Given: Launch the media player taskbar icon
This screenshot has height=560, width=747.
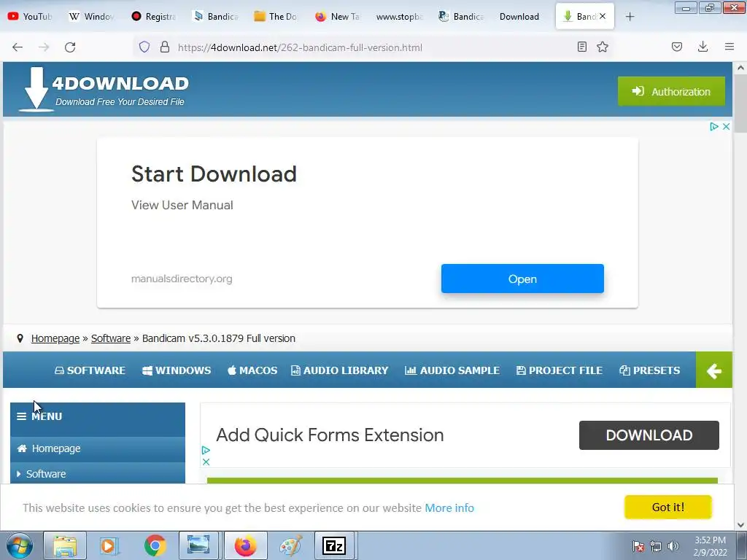Looking at the screenshot, I should [x=109, y=545].
